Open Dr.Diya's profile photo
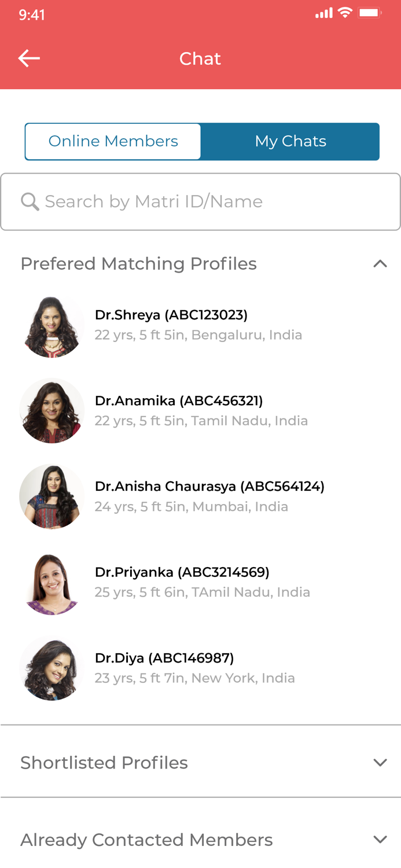Image resolution: width=401 pixels, height=868 pixels. (x=52, y=668)
